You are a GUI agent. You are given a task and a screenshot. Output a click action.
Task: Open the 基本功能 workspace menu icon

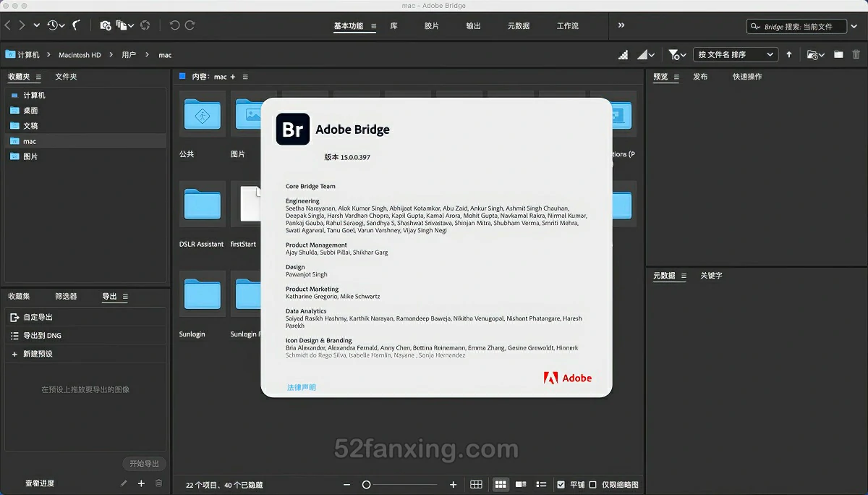tap(373, 26)
